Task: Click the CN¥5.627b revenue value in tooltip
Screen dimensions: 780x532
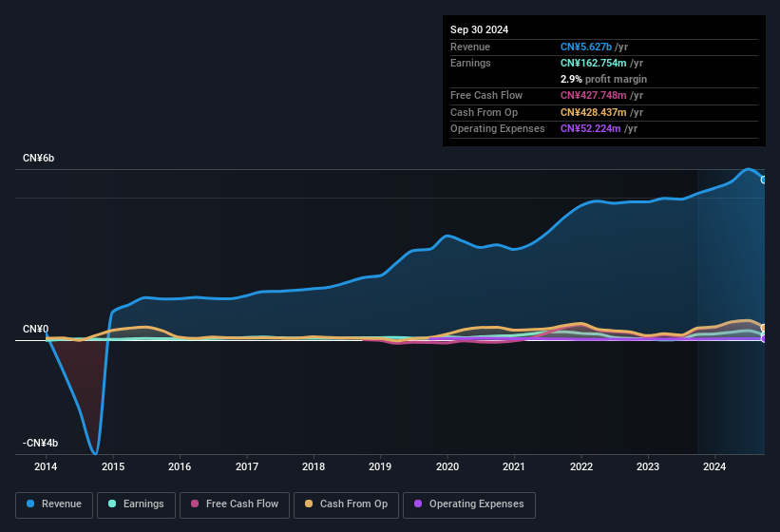Action: tap(586, 47)
